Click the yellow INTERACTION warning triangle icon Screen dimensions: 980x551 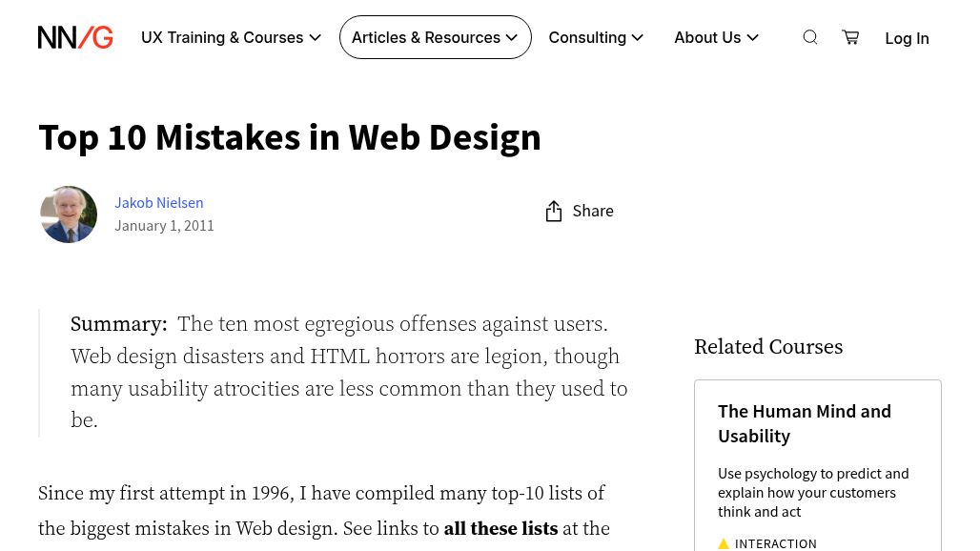click(x=725, y=542)
